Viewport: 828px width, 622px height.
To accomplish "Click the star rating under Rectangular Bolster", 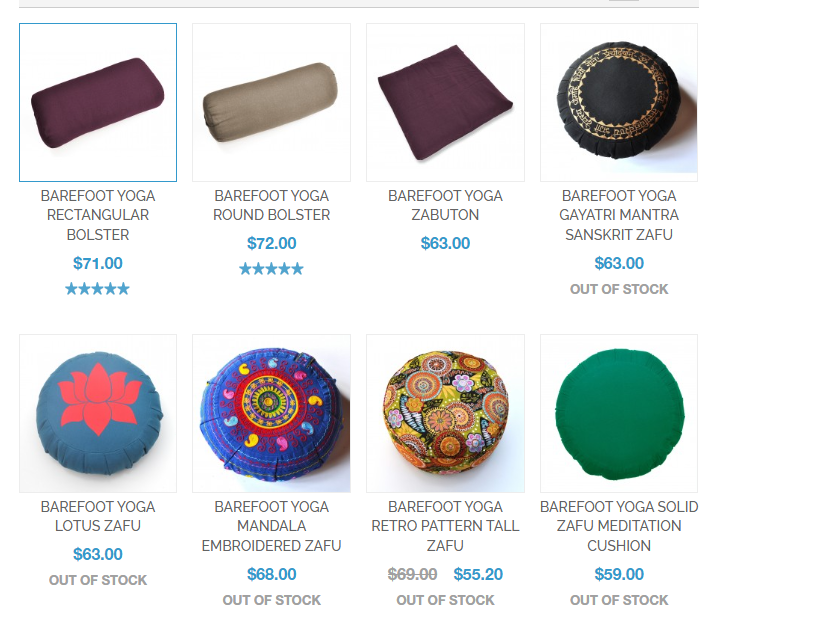I will pyautogui.click(x=97, y=289).
